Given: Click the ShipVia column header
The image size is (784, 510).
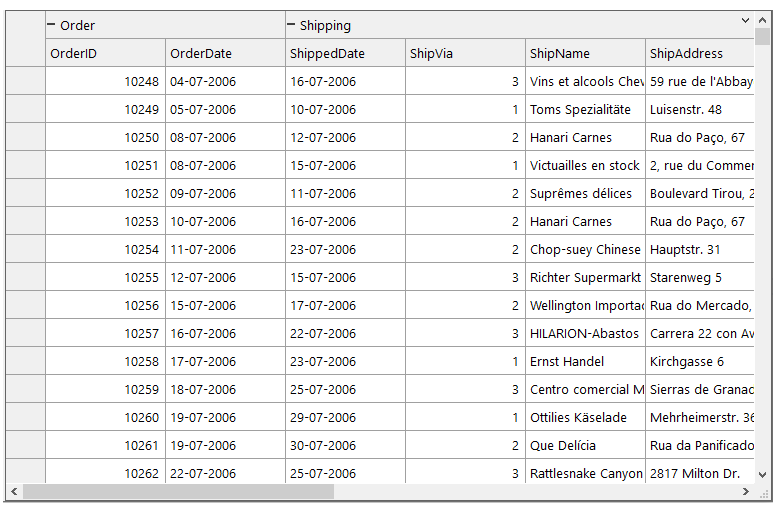Looking at the screenshot, I should [465, 54].
